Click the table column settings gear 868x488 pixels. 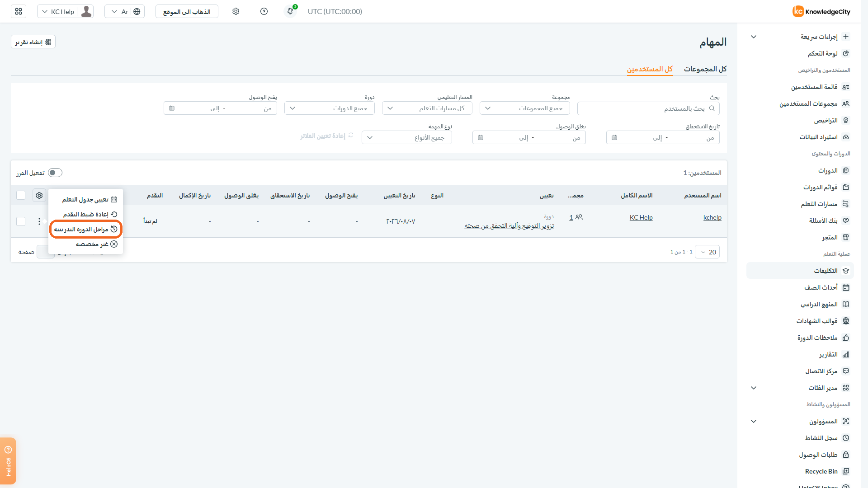pyautogui.click(x=39, y=195)
